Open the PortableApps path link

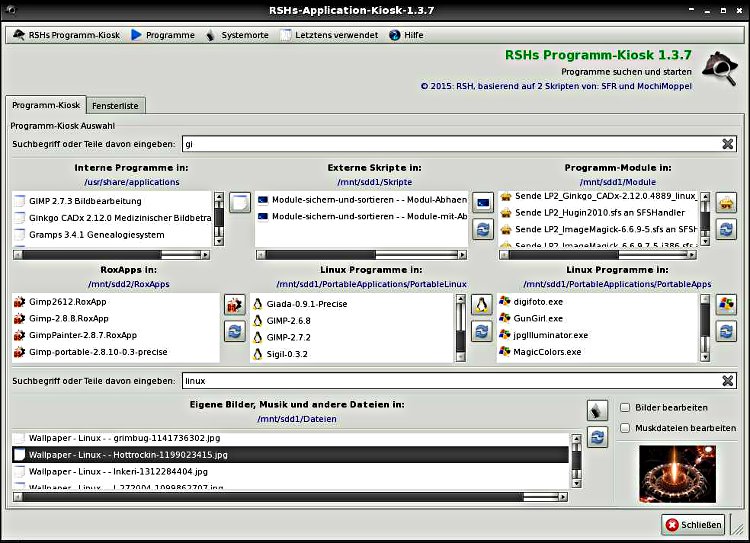pyautogui.click(x=617, y=284)
